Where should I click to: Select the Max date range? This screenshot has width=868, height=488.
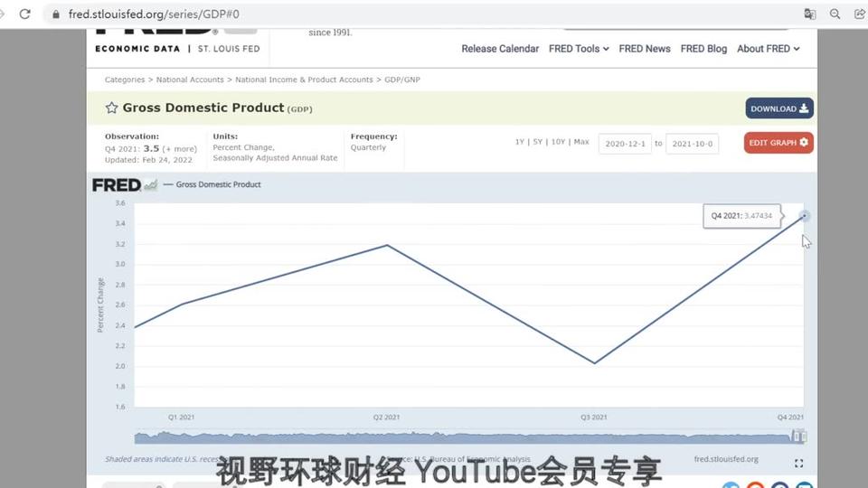click(581, 142)
